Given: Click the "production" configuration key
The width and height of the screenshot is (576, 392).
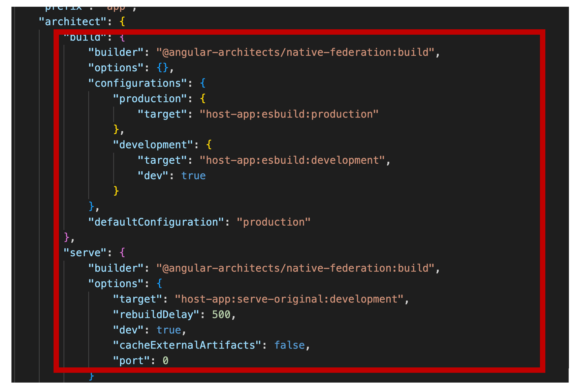Looking at the screenshot, I should coord(151,98).
